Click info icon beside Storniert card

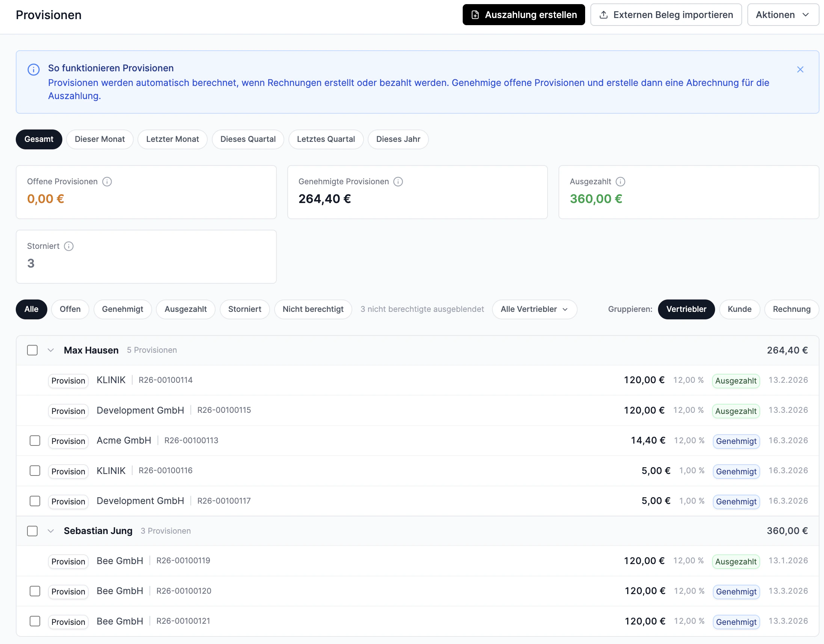(x=69, y=246)
